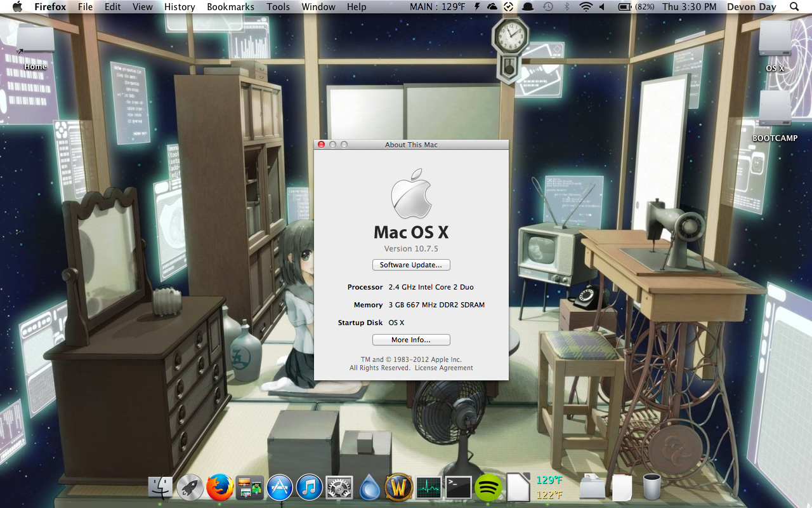Open System Preferences gear icon in Dock

339,488
